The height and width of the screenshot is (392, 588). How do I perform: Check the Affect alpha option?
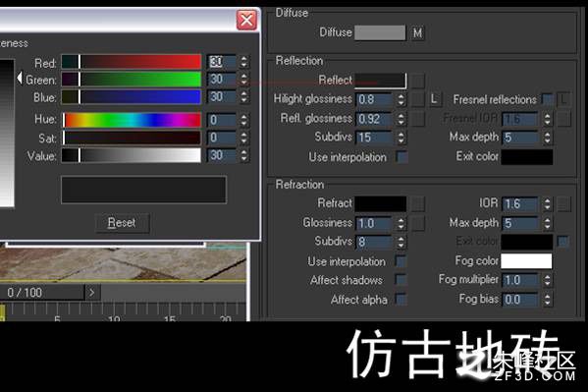click(x=401, y=300)
